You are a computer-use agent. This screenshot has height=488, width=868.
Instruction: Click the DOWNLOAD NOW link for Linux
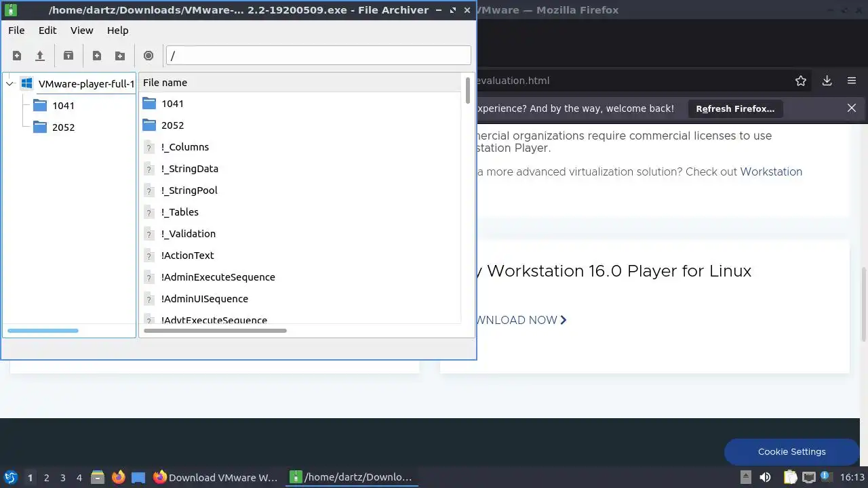pyautogui.click(x=522, y=320)
